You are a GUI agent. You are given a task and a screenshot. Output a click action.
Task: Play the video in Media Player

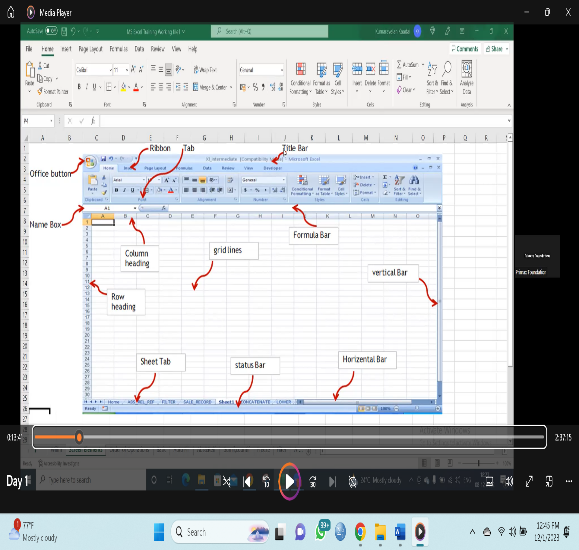click(x=290, y=481)
